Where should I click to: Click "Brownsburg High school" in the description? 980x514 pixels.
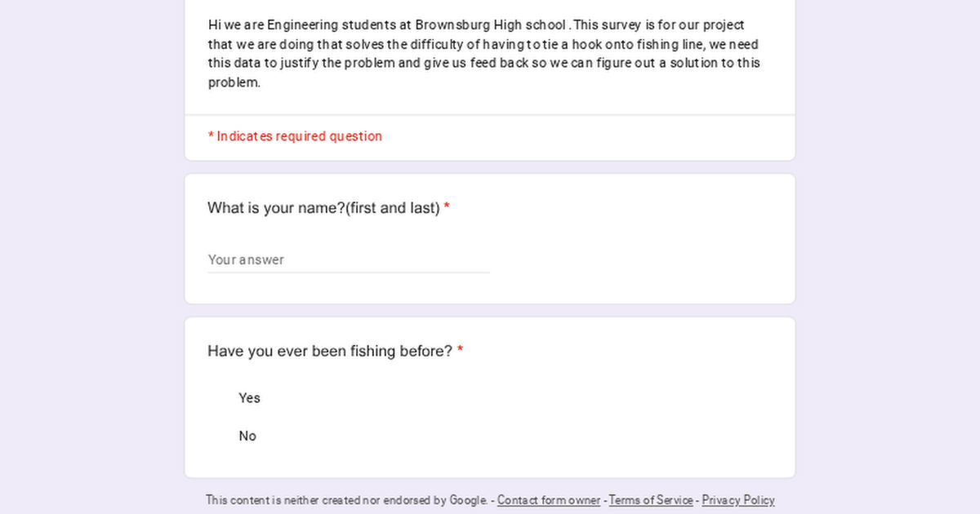pyautogui.click(x=490, y=25)
